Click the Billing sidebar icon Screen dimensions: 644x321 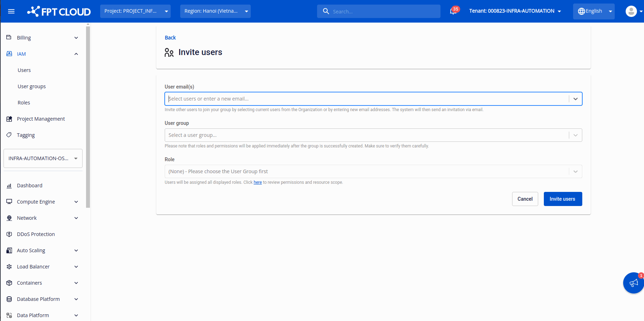click(9, 37)
